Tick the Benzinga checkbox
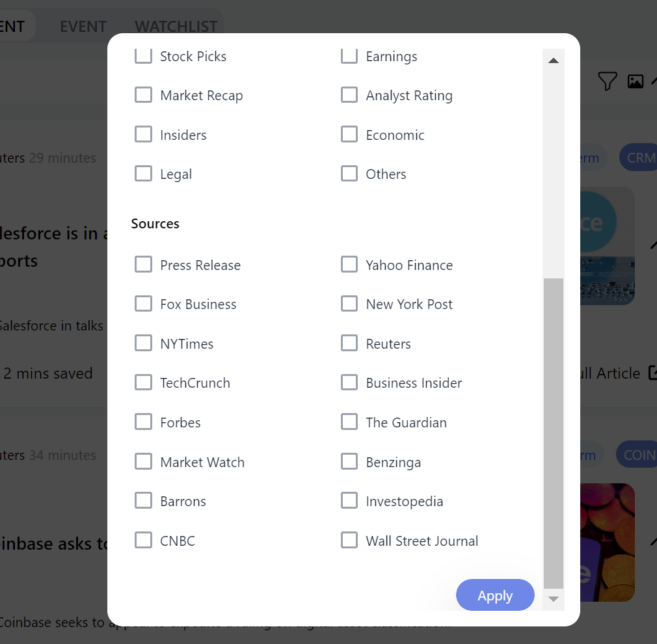Image resolution: width=657 pixels, height=644 pixels. coord(349,461)
